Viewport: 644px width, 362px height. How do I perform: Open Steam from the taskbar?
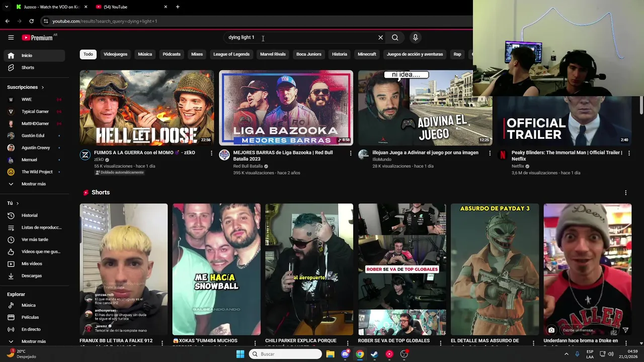click(374, 354)
